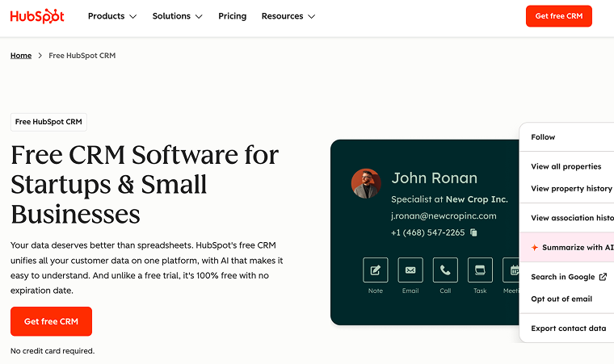Click the Meeting calendar icon on card
Image resolution: width=614 pixels, height=364 pixels.
pos(511,270)
